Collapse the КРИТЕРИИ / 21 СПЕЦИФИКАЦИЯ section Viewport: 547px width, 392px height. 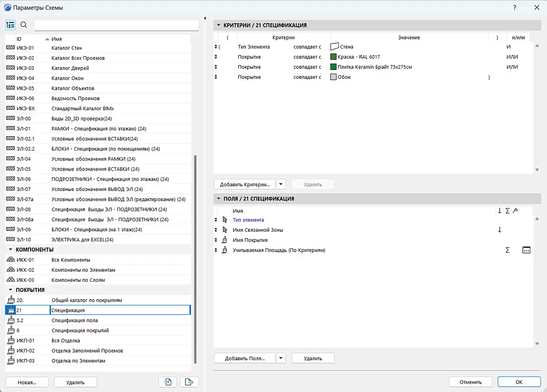click(x=219, y=25)
